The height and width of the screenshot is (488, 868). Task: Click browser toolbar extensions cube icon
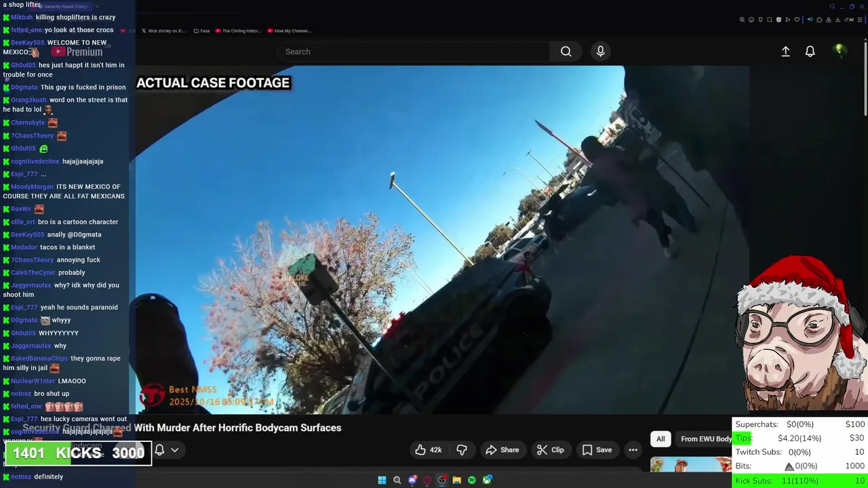point(819,20)
